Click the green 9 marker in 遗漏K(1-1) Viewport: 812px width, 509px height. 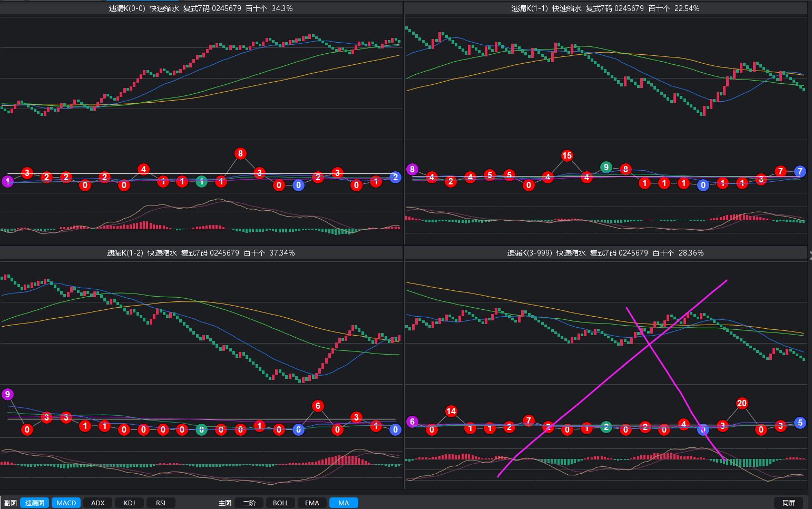(606, 167)
